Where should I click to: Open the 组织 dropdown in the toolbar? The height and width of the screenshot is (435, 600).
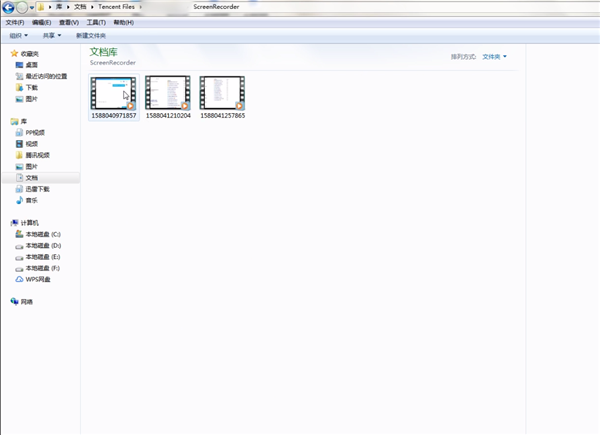pos(18,36)
